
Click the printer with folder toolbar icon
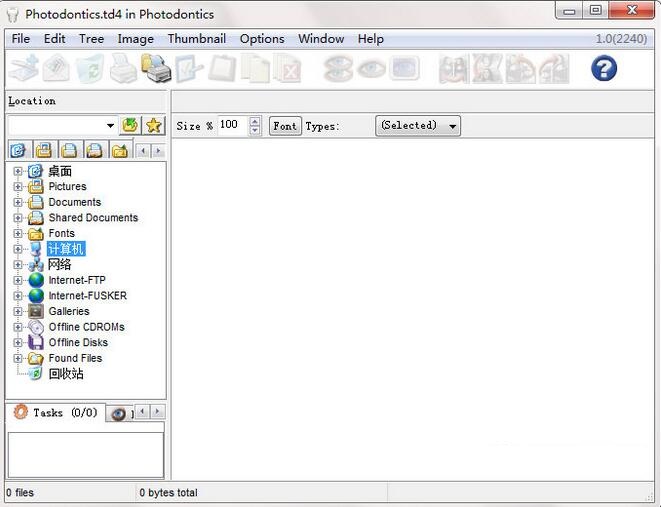[156, 68]
